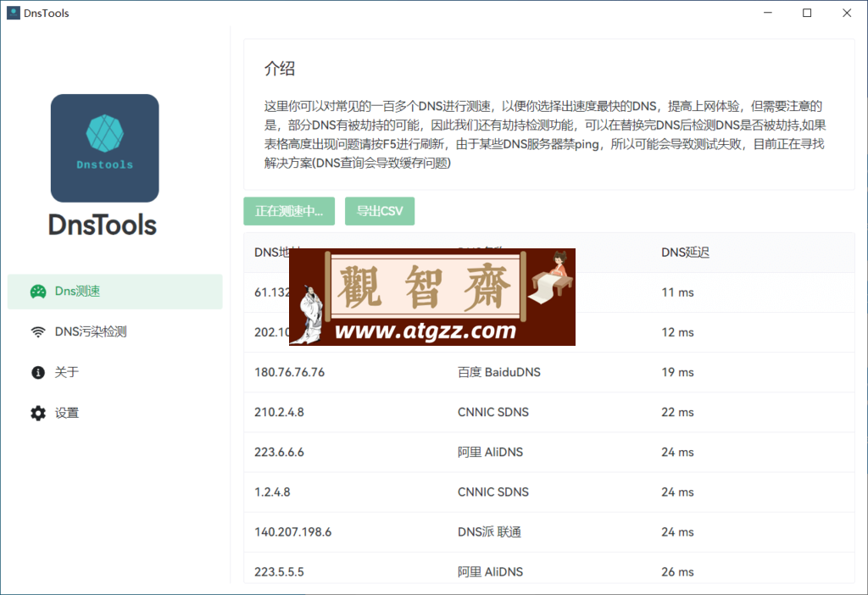Click the info icon beside 关于
This screenshot has height=595, width=868.
[38, 372]
